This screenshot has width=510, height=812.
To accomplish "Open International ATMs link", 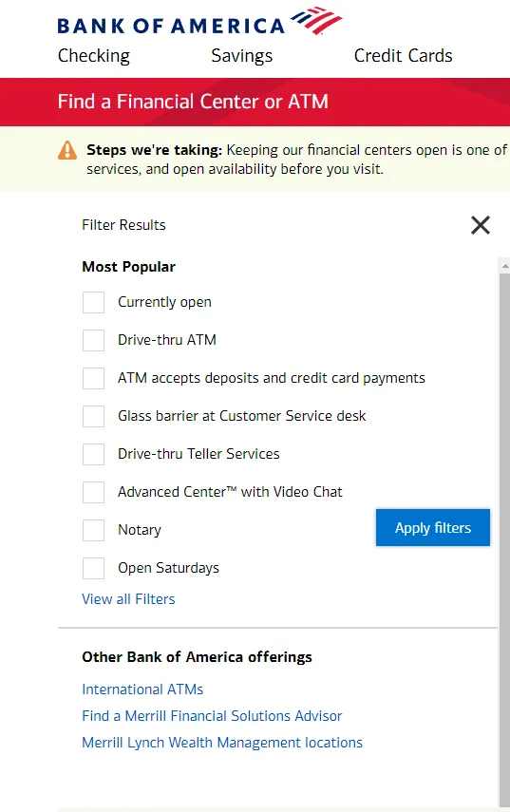I will pos(142,689).
